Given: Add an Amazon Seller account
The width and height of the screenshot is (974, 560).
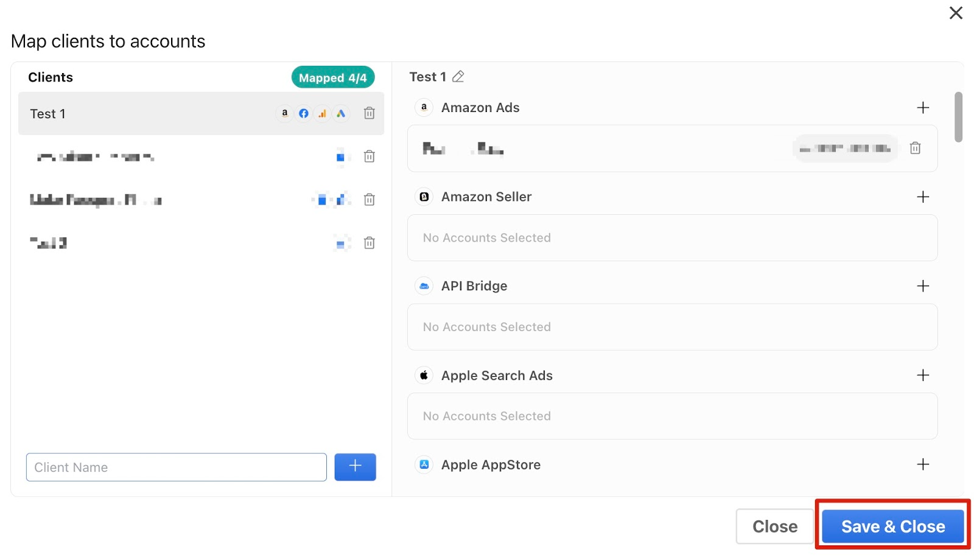Looking at the screenshot, I should [923, 197].
